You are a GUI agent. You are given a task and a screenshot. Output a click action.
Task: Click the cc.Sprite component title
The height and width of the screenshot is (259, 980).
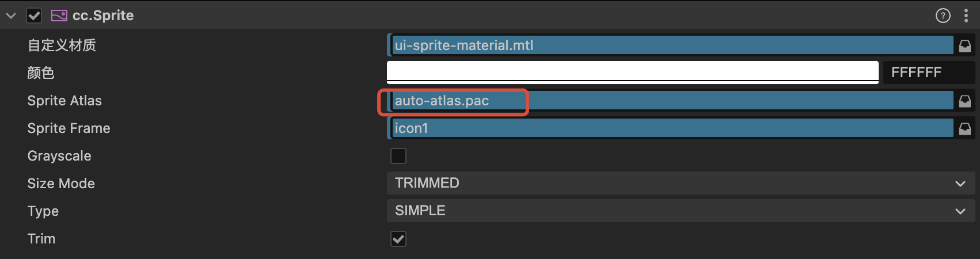click(103, 16)
